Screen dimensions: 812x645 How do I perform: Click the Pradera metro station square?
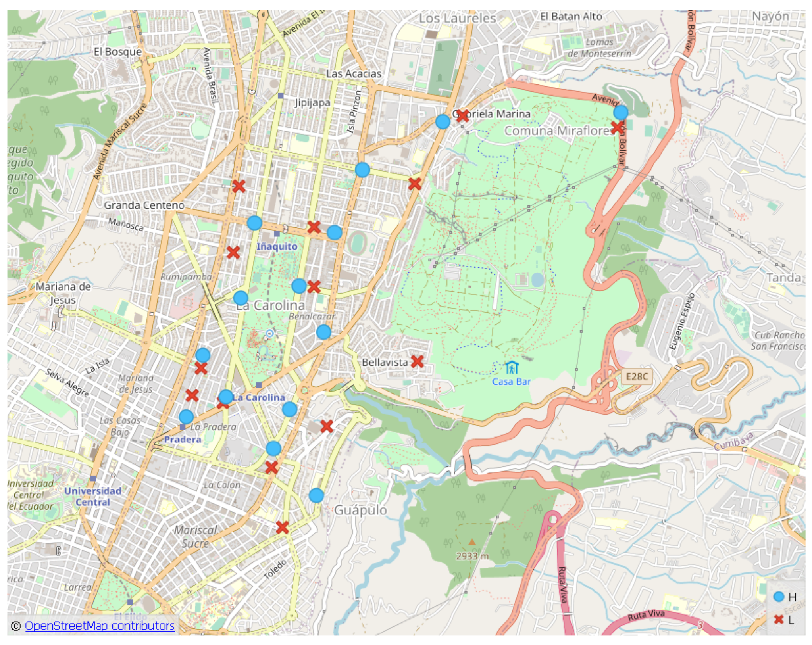click(x=183, y=427)
